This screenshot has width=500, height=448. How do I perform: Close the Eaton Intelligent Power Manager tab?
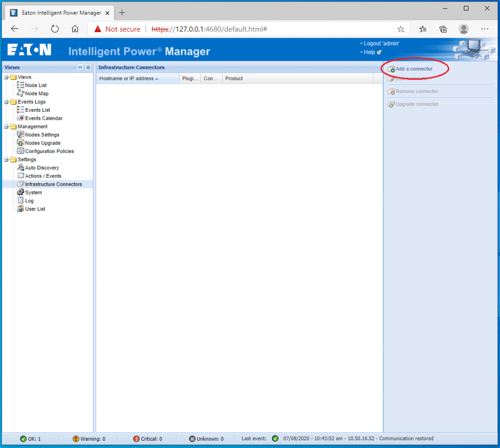[x=107, y=13]
